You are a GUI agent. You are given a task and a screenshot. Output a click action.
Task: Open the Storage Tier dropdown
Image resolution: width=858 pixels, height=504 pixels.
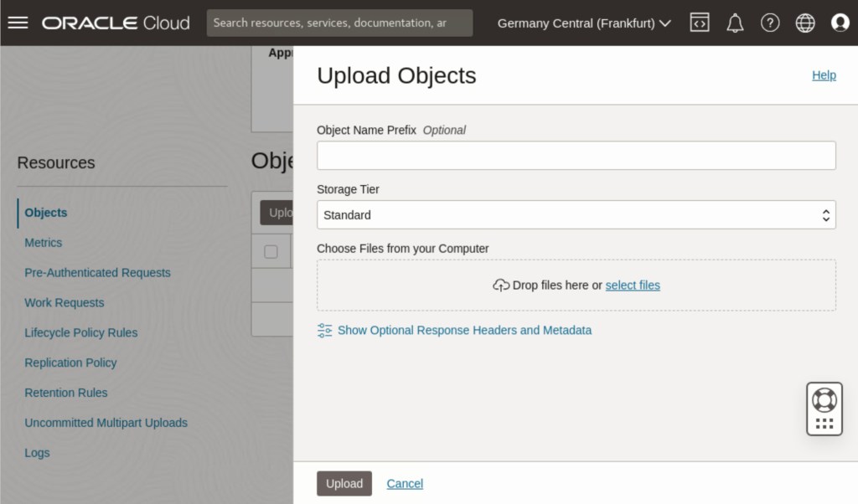point(576,215)
